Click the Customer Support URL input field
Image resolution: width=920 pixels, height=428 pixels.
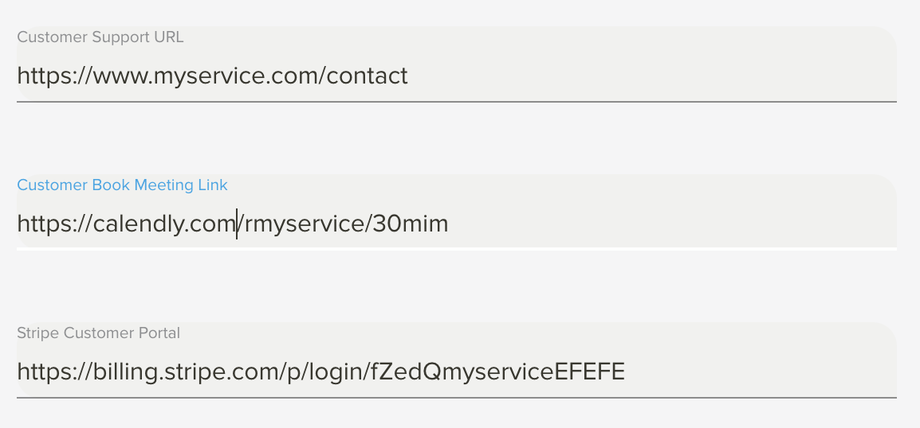point(456,76)
